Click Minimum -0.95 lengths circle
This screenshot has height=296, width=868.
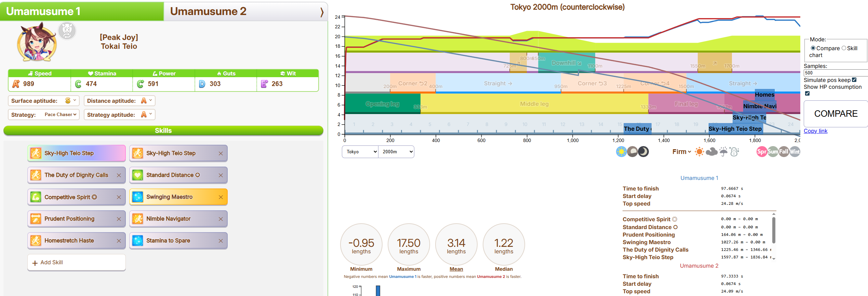[361, 244]
